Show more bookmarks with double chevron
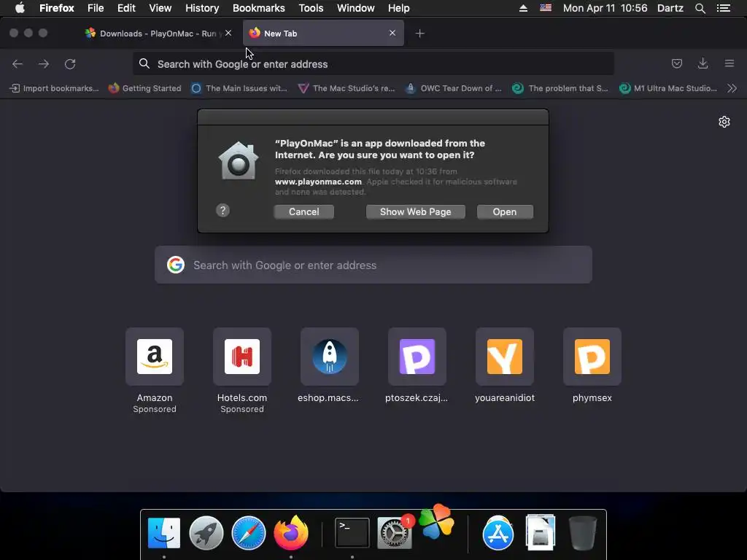The height and width of the screenshot is (560, 747). pyautogui.click(x=732, y=88)
